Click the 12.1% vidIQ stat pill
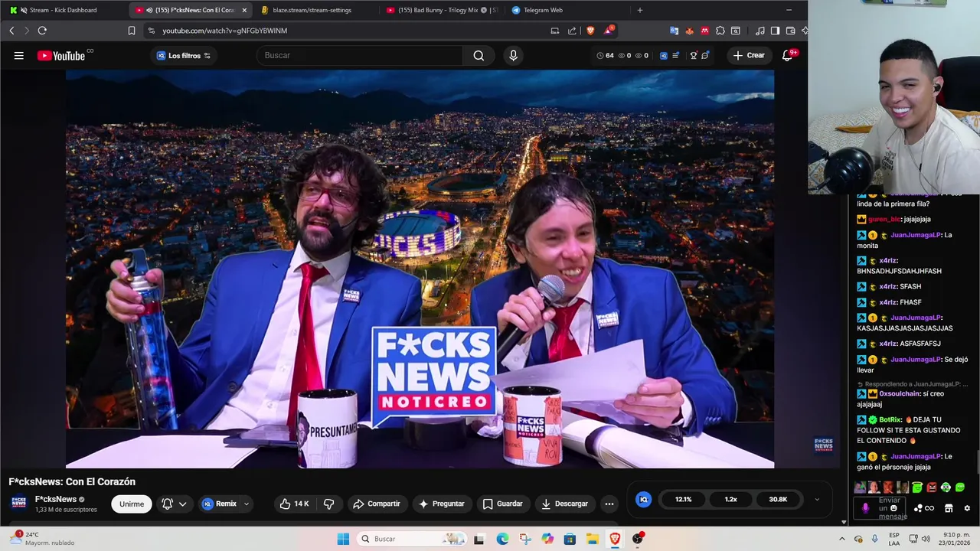Viewport: 980px width, 551px height. point(683,499)
